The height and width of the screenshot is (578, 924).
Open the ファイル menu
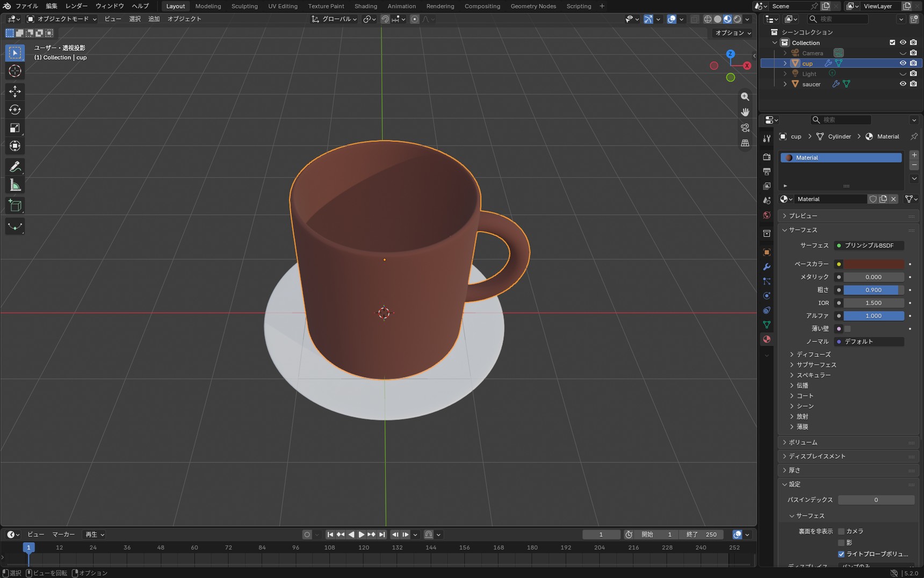(26, 6)
